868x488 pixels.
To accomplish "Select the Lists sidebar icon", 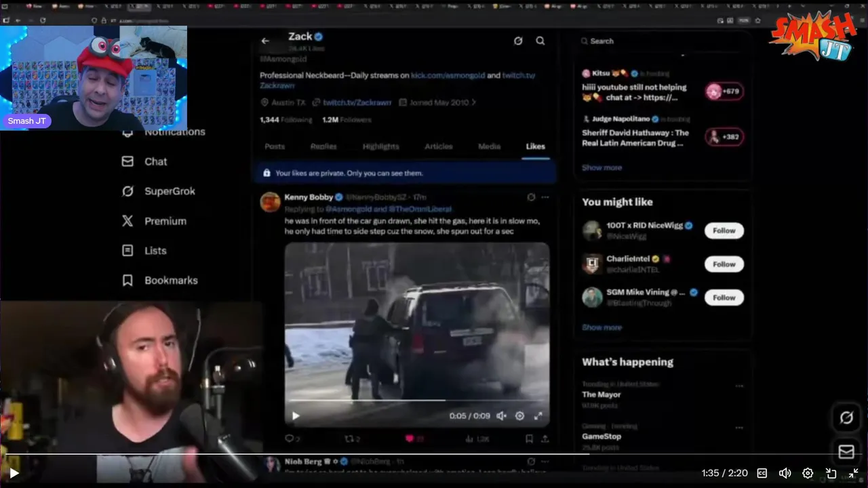I will point(127,251).
